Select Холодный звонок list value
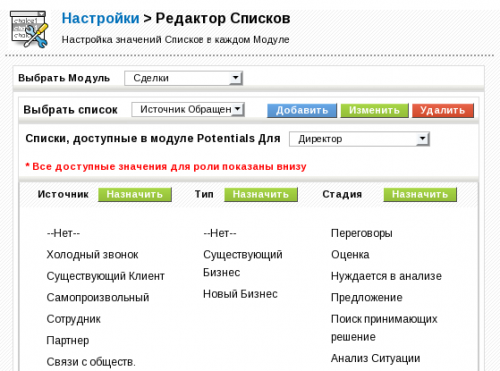500x371 pixels. point(92,255)
